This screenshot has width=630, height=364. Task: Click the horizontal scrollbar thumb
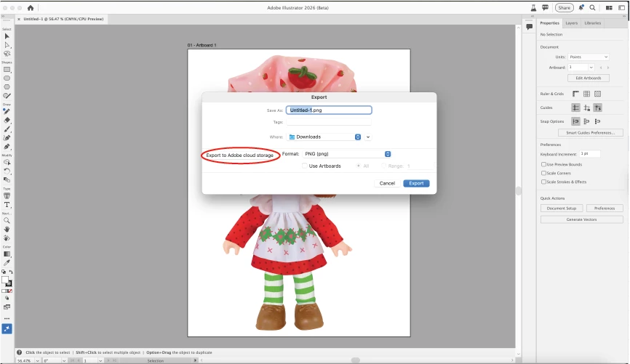pyautogui.click(x=355, y=360)
